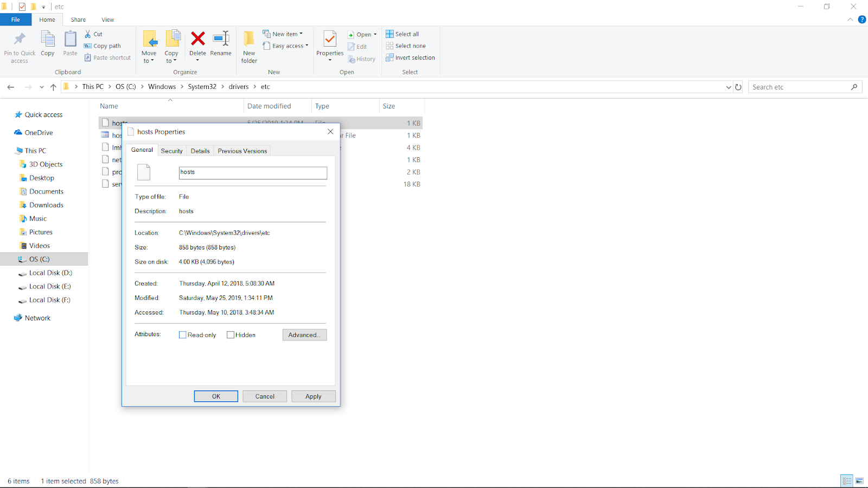Image resolution: width=868 pixels, height=488 pixels.
Task: Rename the selected file
Action: (x=221, y=43)
